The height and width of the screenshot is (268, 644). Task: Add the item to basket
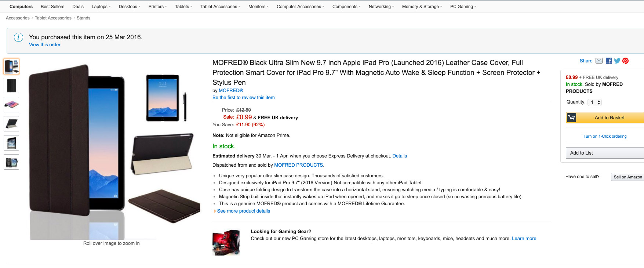605,117
